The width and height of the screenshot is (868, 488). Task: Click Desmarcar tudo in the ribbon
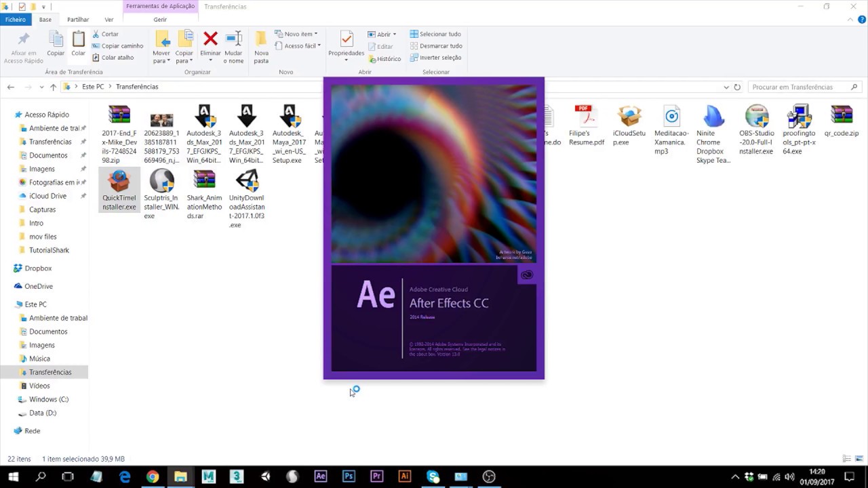[436, 46]
